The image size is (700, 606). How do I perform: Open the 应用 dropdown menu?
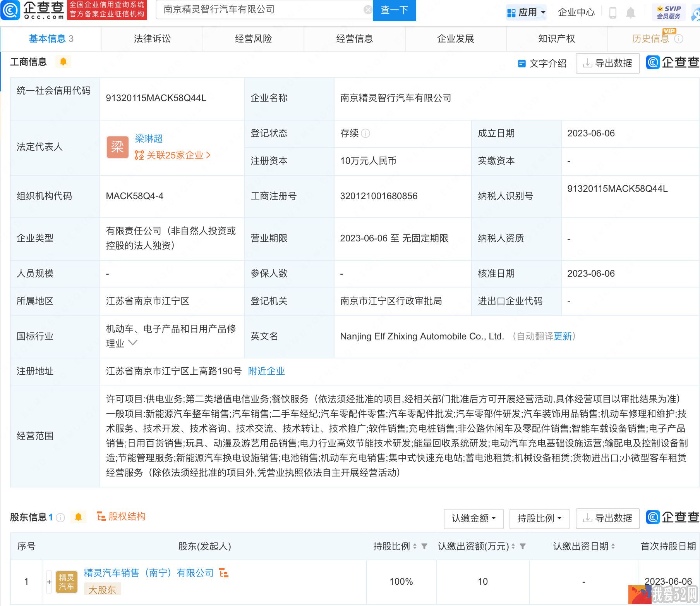[x=526, y=12]
